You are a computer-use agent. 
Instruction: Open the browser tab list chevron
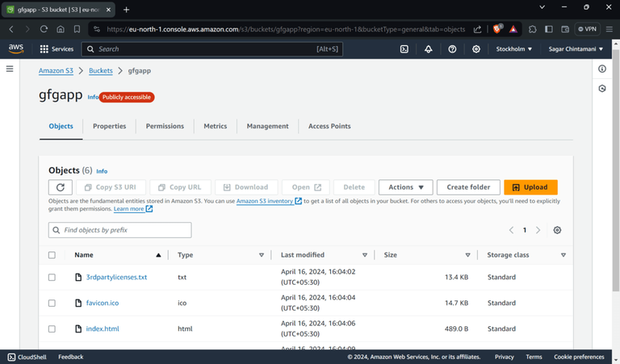(542, 7)
